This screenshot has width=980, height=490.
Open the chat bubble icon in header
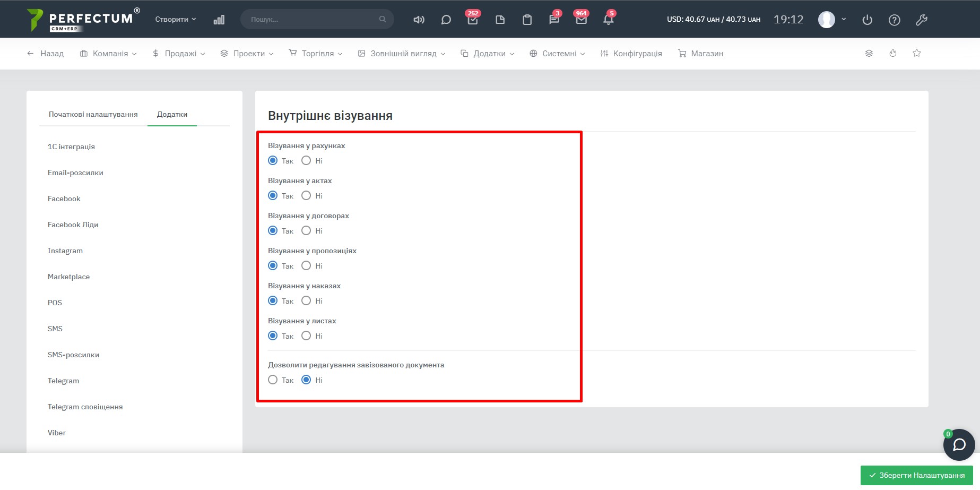(x=446, y=20)
